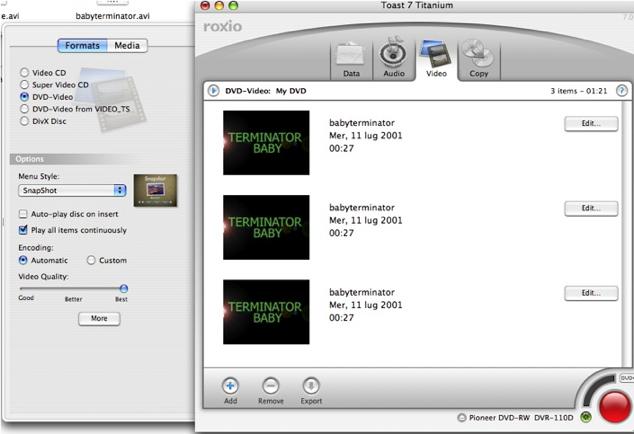Select Video CD format

(25, 72)
